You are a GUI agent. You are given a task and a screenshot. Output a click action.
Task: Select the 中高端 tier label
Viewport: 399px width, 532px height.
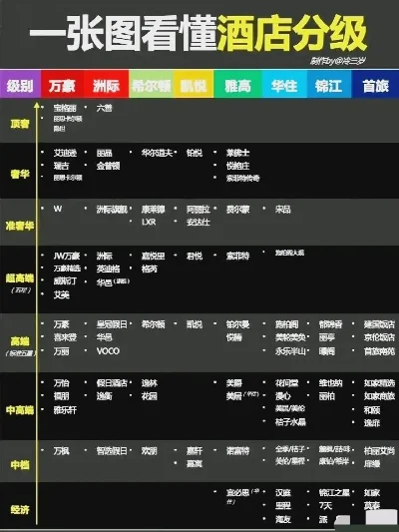pos(20,410)
